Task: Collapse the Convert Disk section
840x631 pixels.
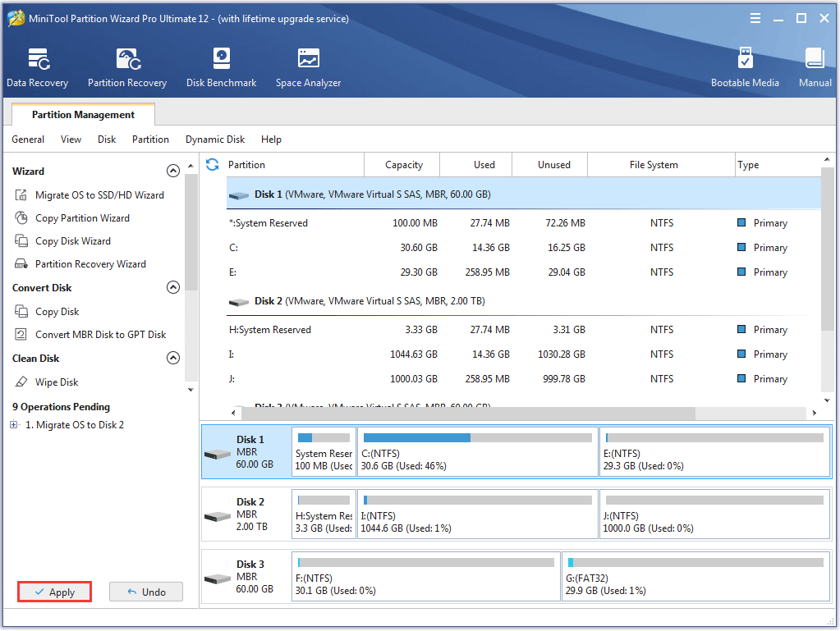Action: [x=173, y=288]
